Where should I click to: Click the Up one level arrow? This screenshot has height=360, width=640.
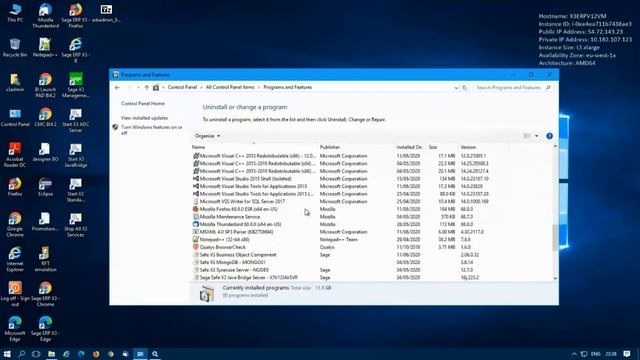pos(147,87)
